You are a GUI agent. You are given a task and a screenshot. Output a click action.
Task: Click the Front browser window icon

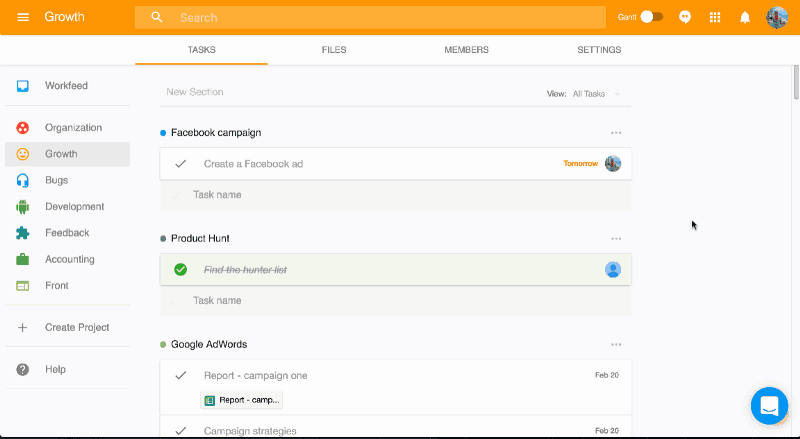(22, 286)
